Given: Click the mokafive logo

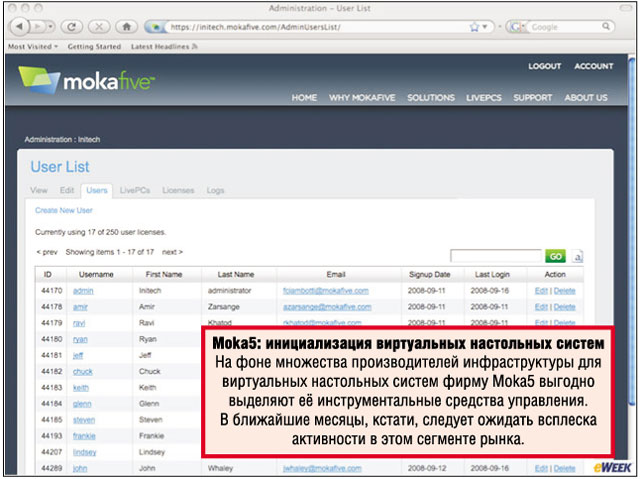Looking at the screenshot, I should [x=87, y=80].
